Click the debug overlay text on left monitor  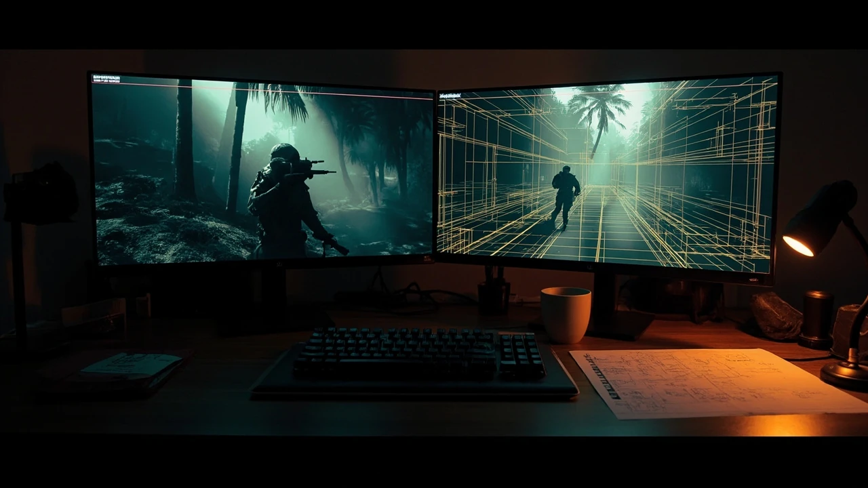tap(106, 79)
